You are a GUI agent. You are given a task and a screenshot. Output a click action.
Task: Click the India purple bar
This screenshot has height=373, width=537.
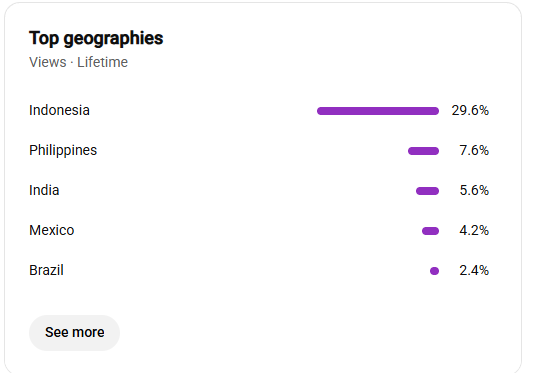(x=427, y=191)
